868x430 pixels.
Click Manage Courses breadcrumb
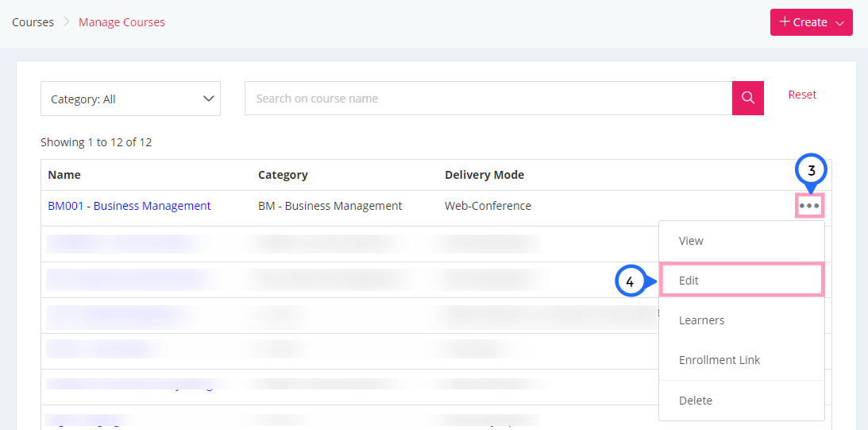coord(122,22)
